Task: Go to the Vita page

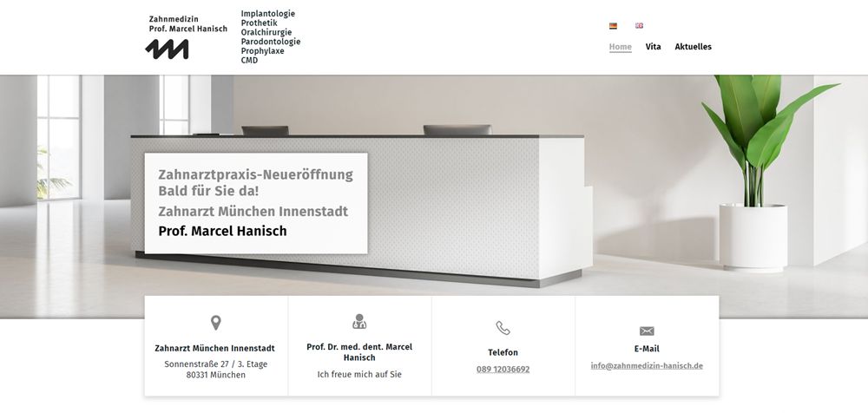Action: [x=653, y=47]
